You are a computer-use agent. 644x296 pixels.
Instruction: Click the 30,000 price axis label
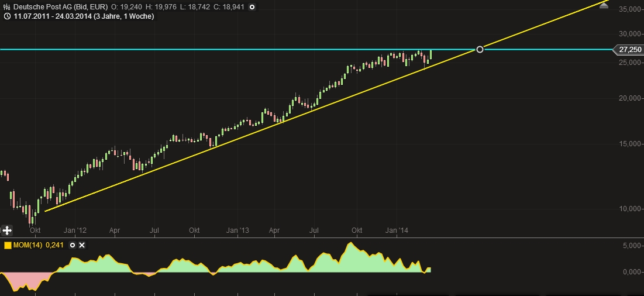pos(630,34)
